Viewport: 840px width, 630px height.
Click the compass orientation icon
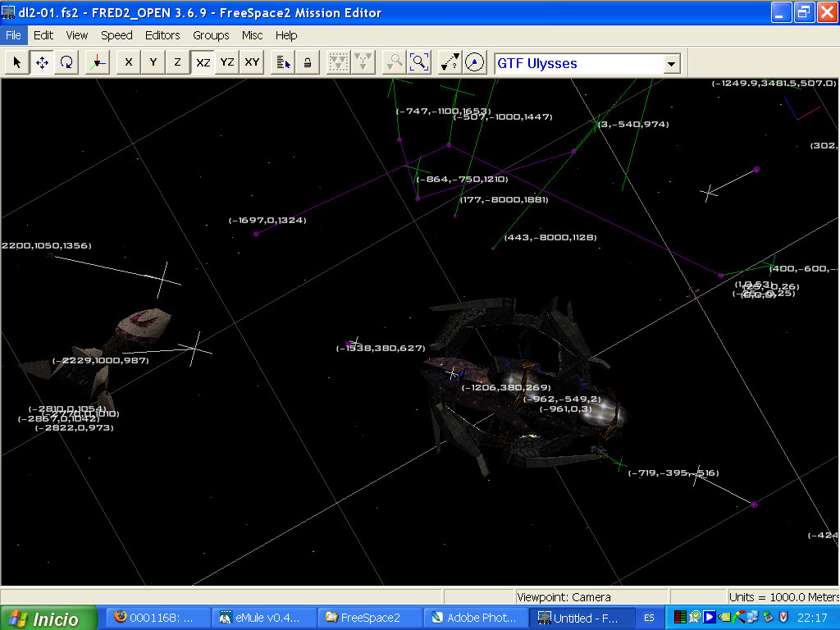[475, 63]
